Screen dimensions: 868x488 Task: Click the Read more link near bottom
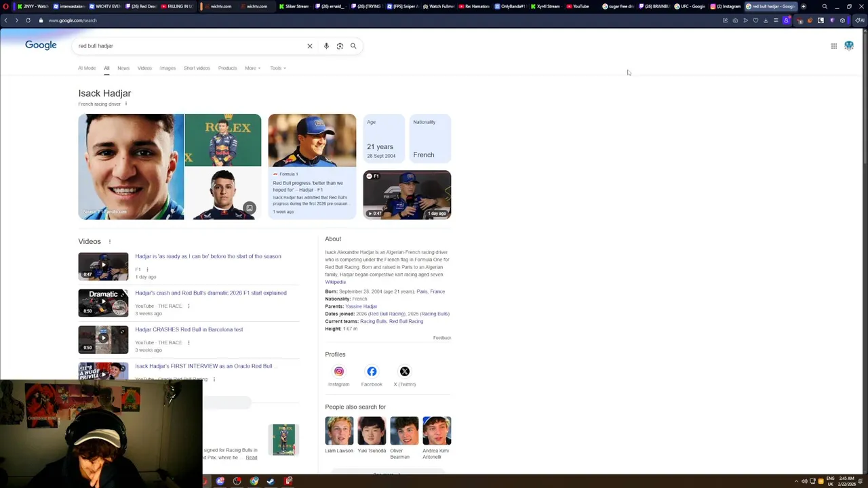point(251,457)
